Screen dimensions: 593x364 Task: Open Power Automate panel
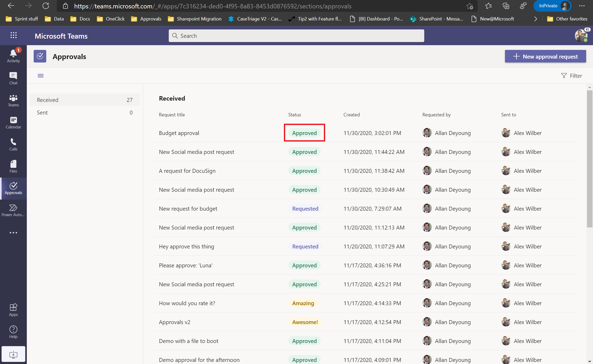click(x=13, y=210)
